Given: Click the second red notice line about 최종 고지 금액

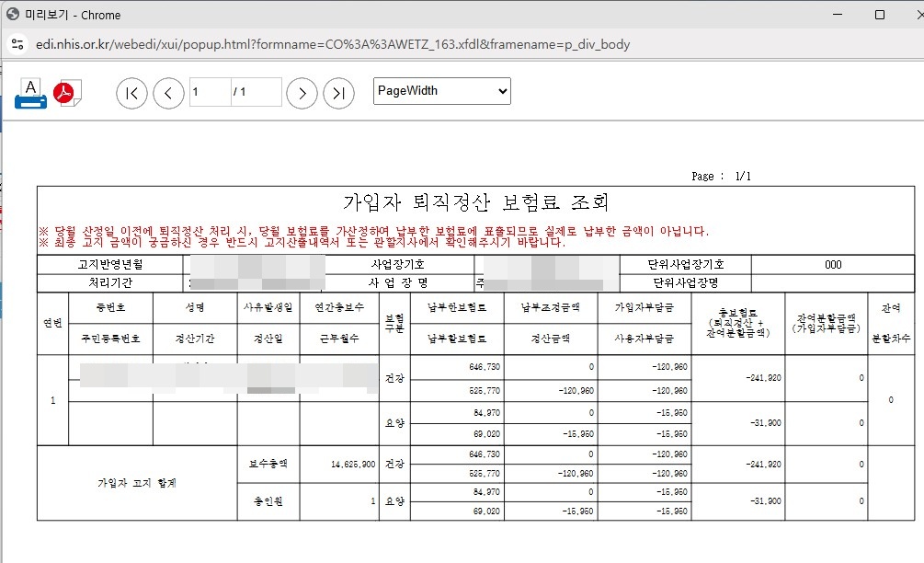Looking at the screenshot, I should tap(302, 242).
